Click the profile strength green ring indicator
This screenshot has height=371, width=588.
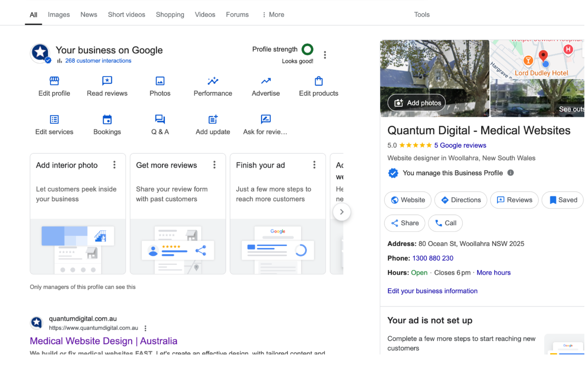(x=307, y=49)
